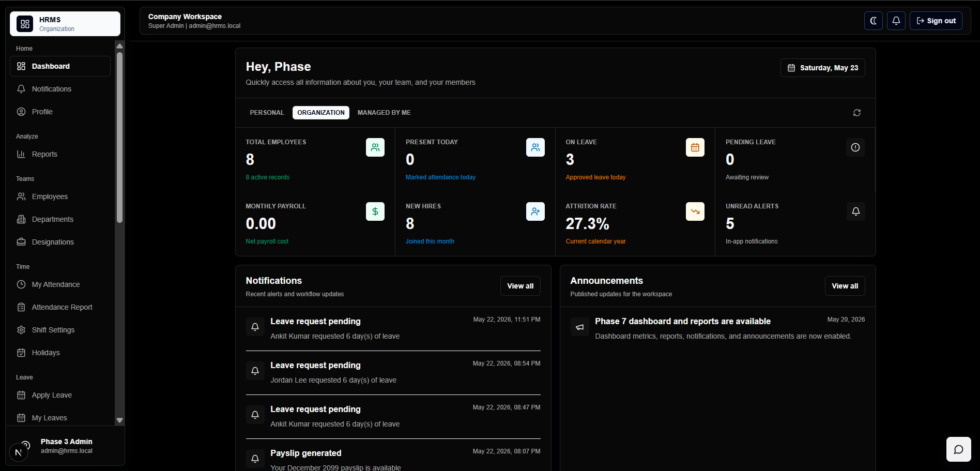Open Reports in the sidebar
Screen dimensions: 980x471
[x=60, y=154]
